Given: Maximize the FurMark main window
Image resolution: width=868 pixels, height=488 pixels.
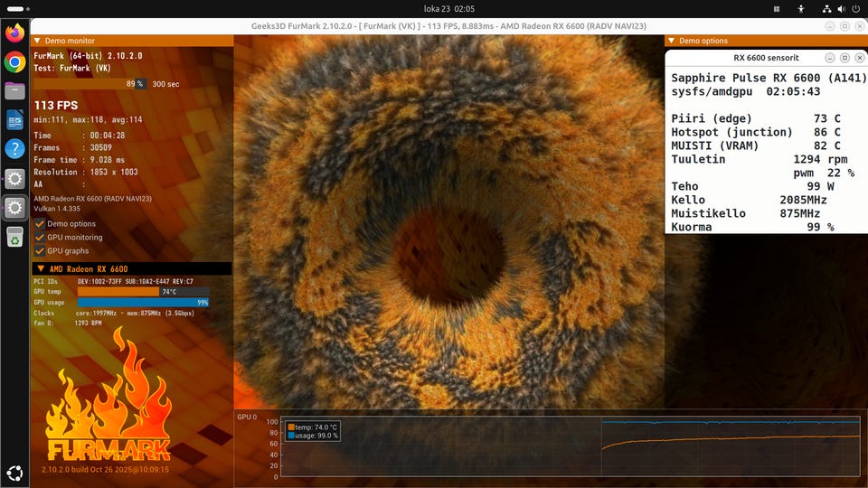Looking at the screenshot, I should (x=844, y=26).
